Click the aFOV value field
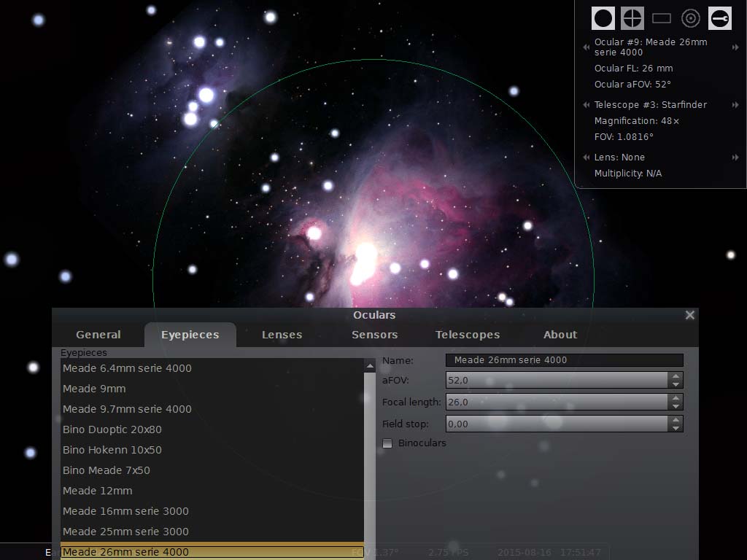This screenshot has height=560, width=747. [x=557, y=380]
